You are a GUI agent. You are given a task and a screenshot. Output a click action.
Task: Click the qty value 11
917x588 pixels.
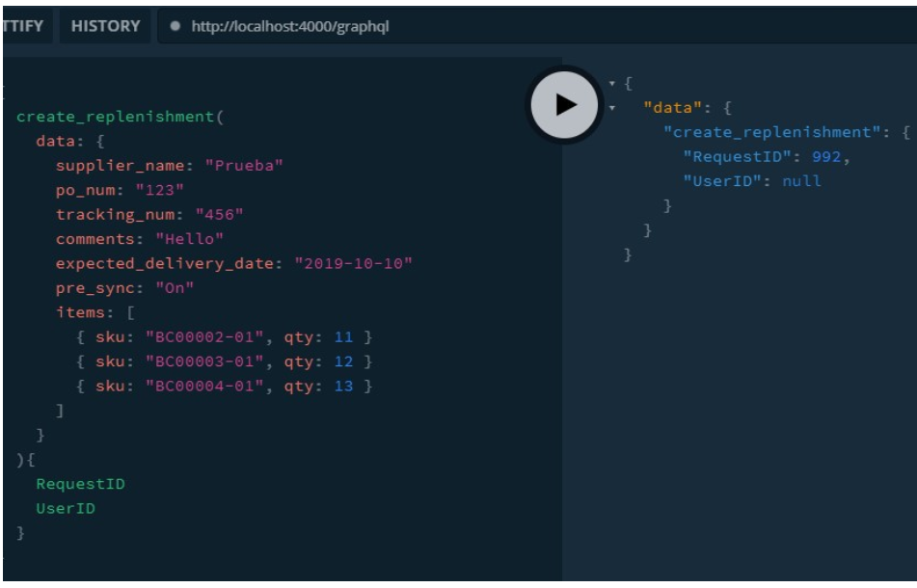(x=344, y=337)
